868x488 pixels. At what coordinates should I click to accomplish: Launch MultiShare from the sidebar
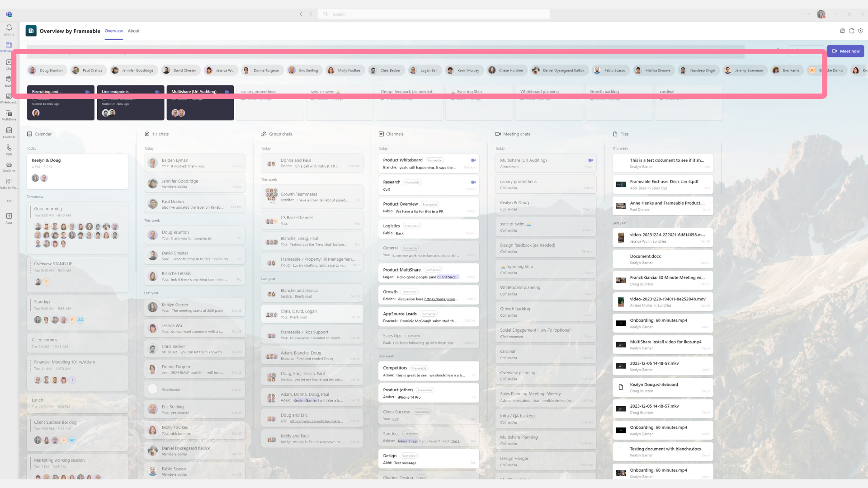(x=9, y=113)
